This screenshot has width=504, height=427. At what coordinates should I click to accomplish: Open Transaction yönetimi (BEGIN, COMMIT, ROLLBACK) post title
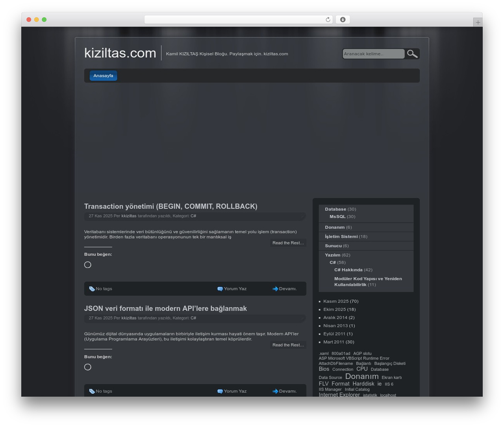tap(170, 206)
